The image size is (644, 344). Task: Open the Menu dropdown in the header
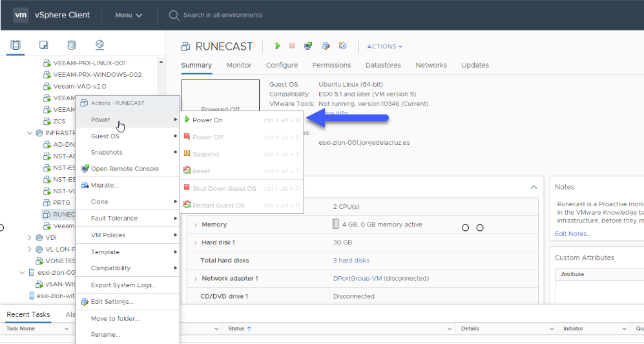point(129,16)
